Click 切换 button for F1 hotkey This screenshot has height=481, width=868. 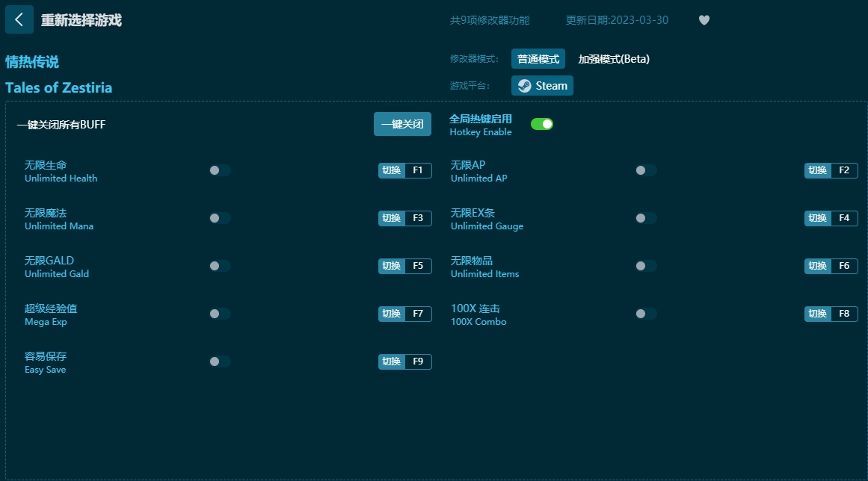click(391, 170)
